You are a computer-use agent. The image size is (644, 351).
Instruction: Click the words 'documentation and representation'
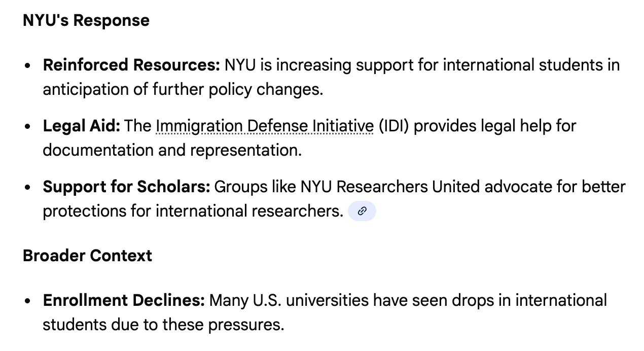pos(172,150)
